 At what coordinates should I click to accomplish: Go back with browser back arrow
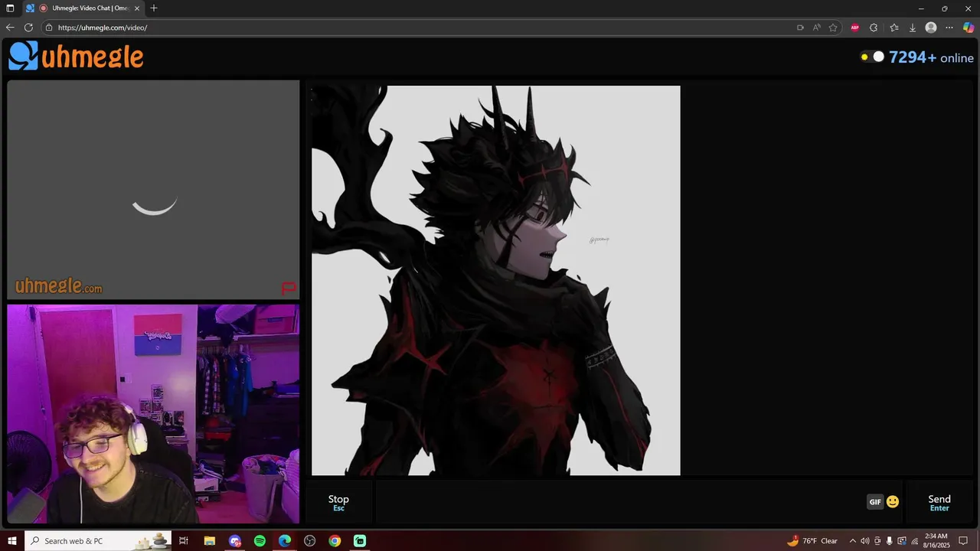(10, 28)
